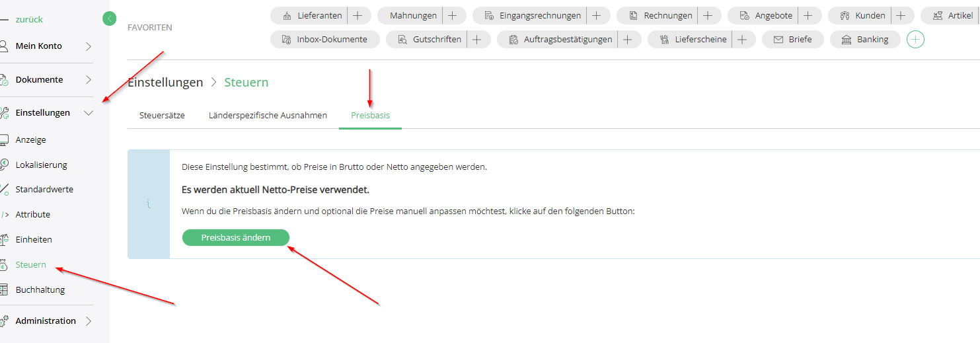980x343 pixels.
Task: Click the Attribute code icon
Action: click(3, 215)
